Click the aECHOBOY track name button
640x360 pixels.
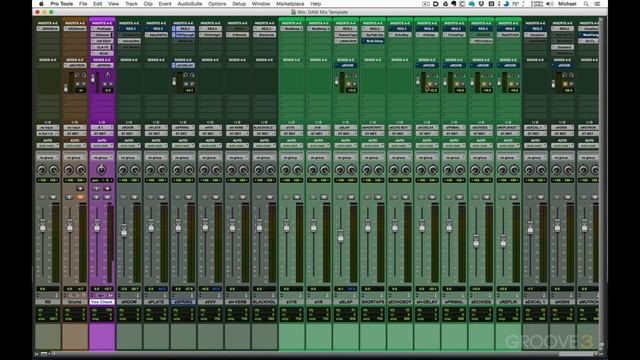click(400, 302)
